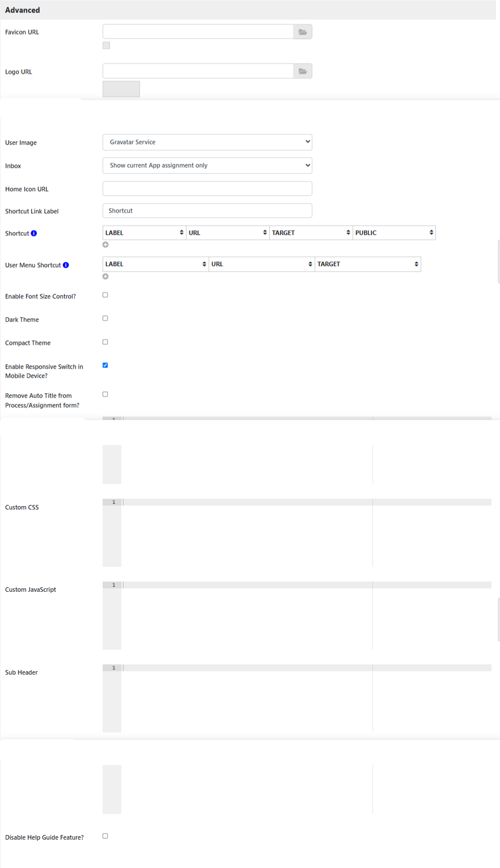Click into the Home Icon URL field
The width and height of the screenshot is (500, 868).
pyautogui.click(x=207, y=188)
